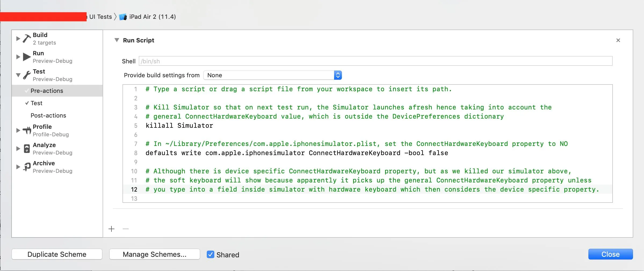This screenshot has height=271, width=644.
Task: Remove the Run Script action with X
Action: click(x=618, y=40)
